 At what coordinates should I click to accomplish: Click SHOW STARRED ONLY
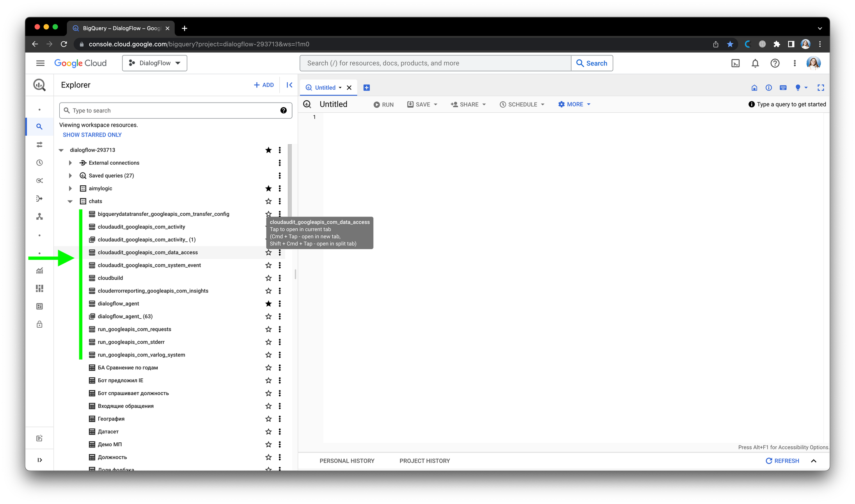(x=92, y=135)
